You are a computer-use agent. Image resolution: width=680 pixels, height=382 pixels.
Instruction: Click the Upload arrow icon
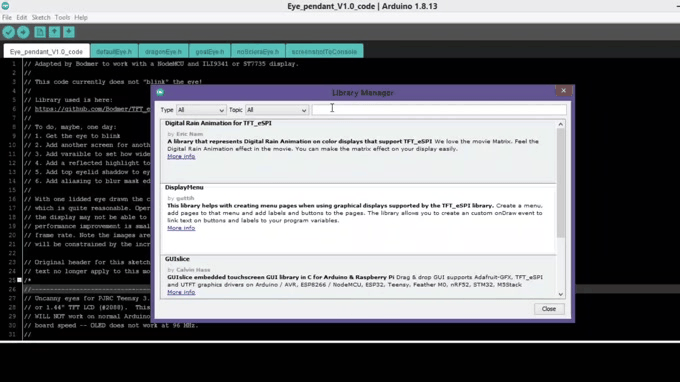tap(23, 32)
